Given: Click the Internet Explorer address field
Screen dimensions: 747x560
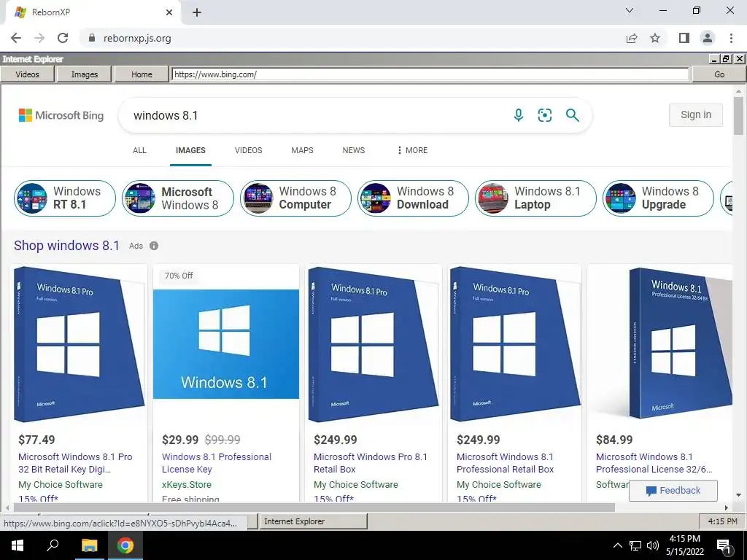Looking at the screenshot, I should [x=430, y=74].
